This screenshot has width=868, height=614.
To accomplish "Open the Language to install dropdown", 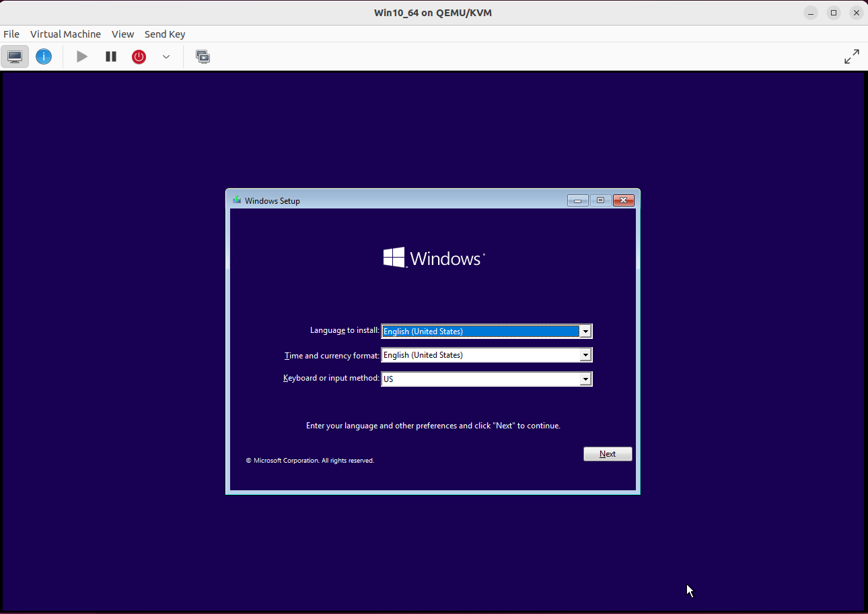I will click(585, 331).
